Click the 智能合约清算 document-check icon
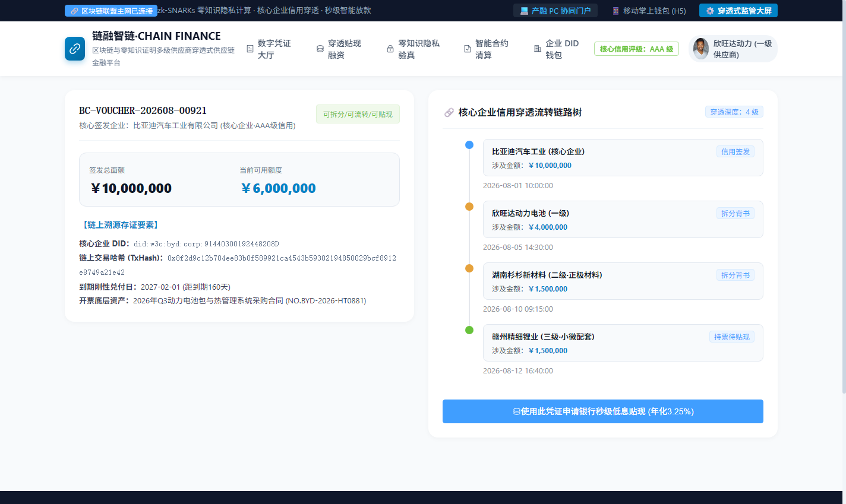846x504 pixels. pyautogui.click(x=468, y=49)
